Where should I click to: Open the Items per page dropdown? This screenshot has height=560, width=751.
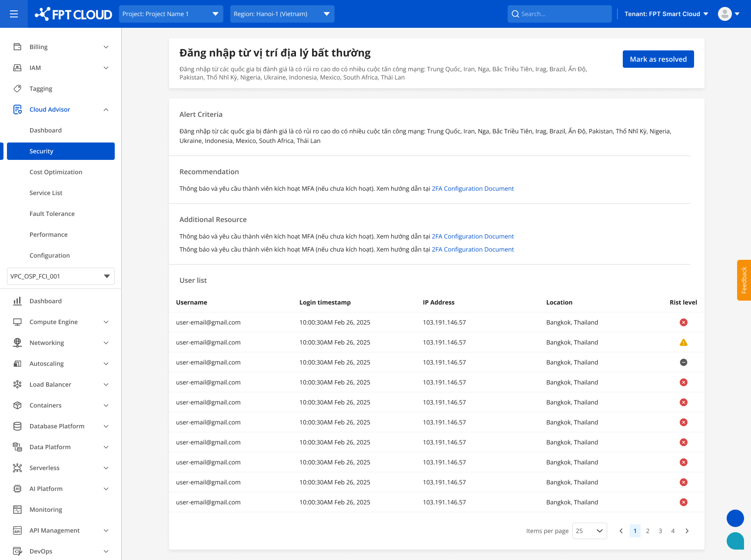tap(590, 531)
